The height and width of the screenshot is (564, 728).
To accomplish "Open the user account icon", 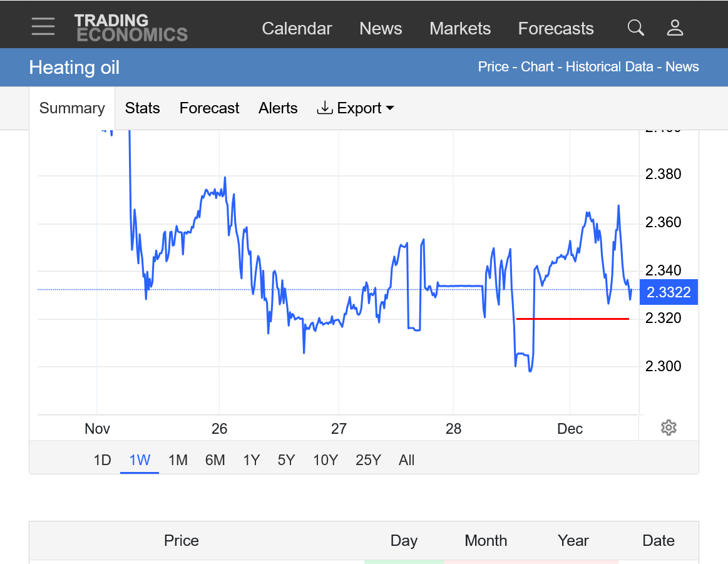I will point(675,28).
